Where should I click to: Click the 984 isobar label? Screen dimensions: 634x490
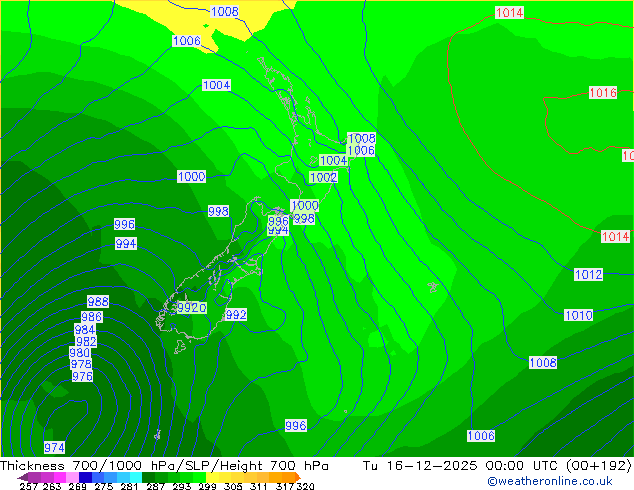pos(85,329)
